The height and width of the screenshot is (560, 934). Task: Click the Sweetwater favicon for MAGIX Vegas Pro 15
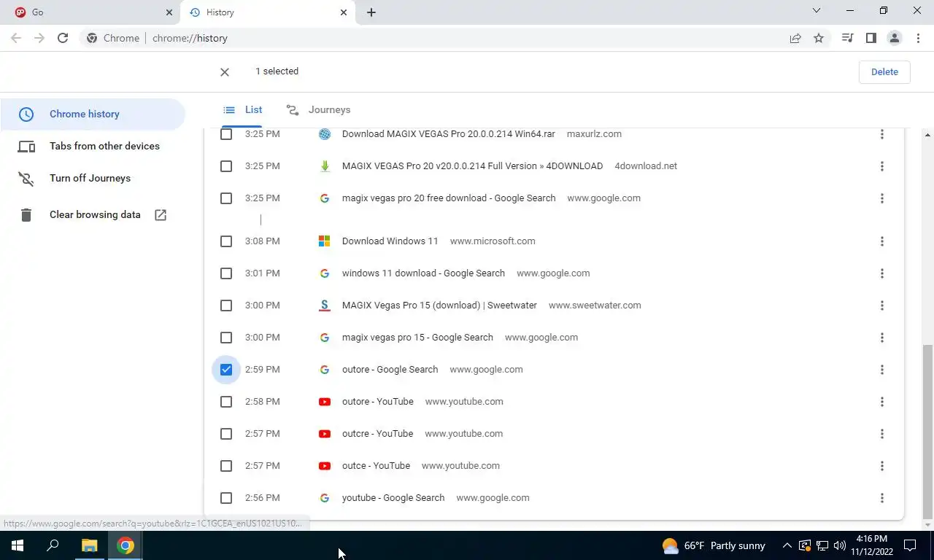[325, 306]
